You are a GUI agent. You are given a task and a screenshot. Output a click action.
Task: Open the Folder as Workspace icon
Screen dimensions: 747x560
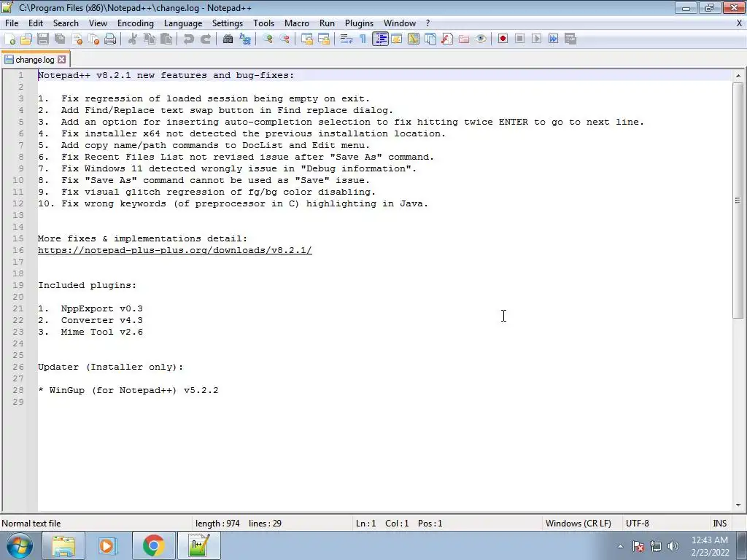tap(464, 39)
